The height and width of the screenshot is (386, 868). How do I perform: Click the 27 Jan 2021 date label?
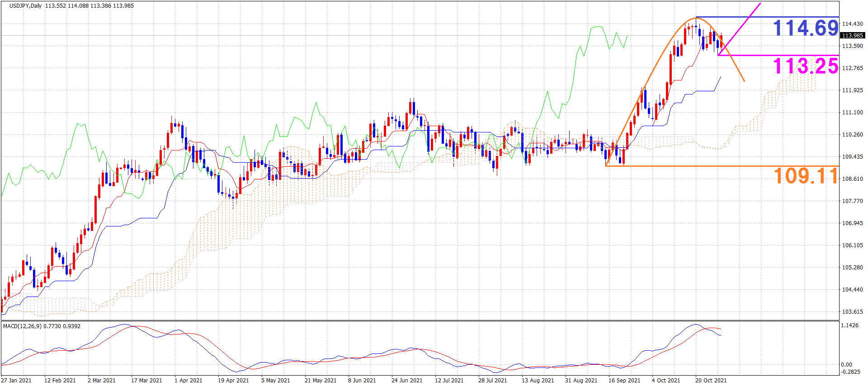coord(17,380)
